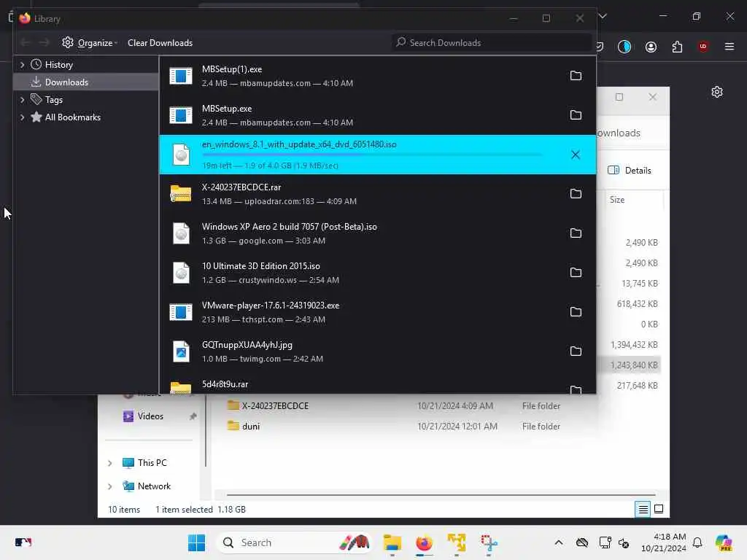Open notifications bell in taskbar
The width and height of the screenshot is (747, 560).
(x=697, y=542)
